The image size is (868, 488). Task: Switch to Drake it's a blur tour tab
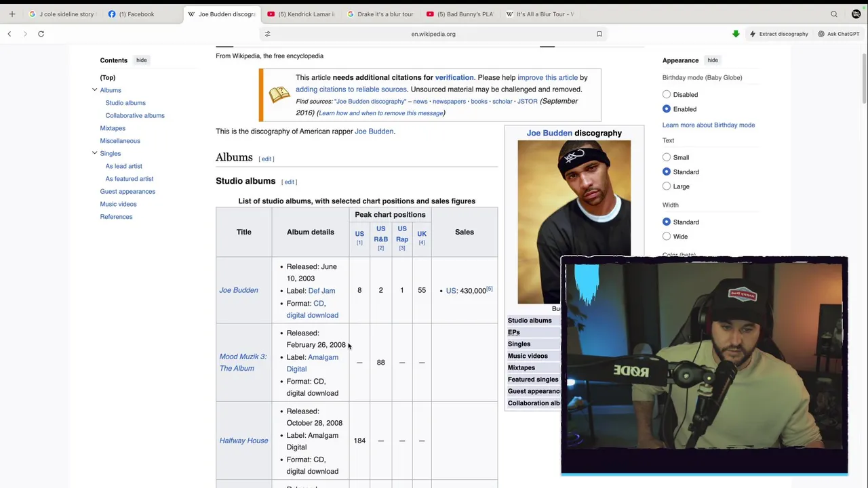pyautogui.click(x=380, y=14)
